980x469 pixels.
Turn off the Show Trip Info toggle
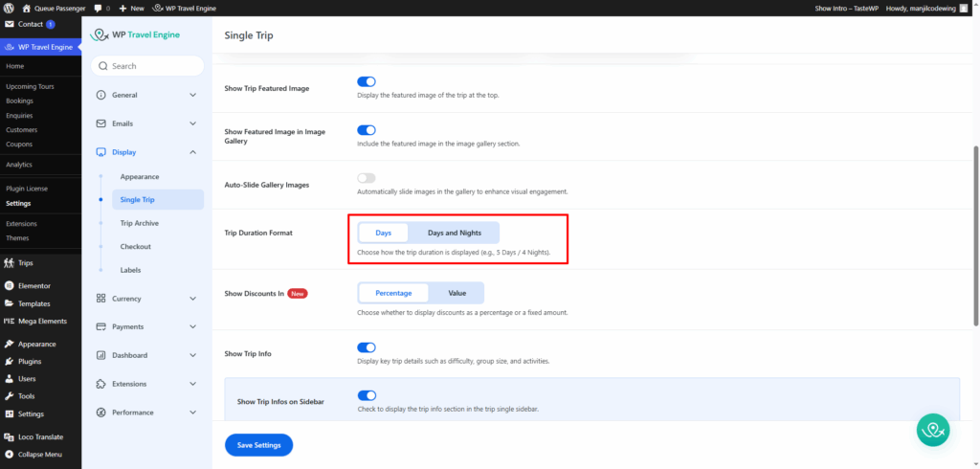(x=367, y=347)
